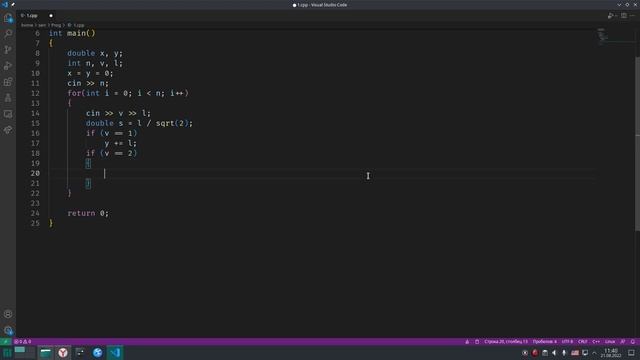Split the editor to the right
Screen dimensions: 640x360
point(624,16)
